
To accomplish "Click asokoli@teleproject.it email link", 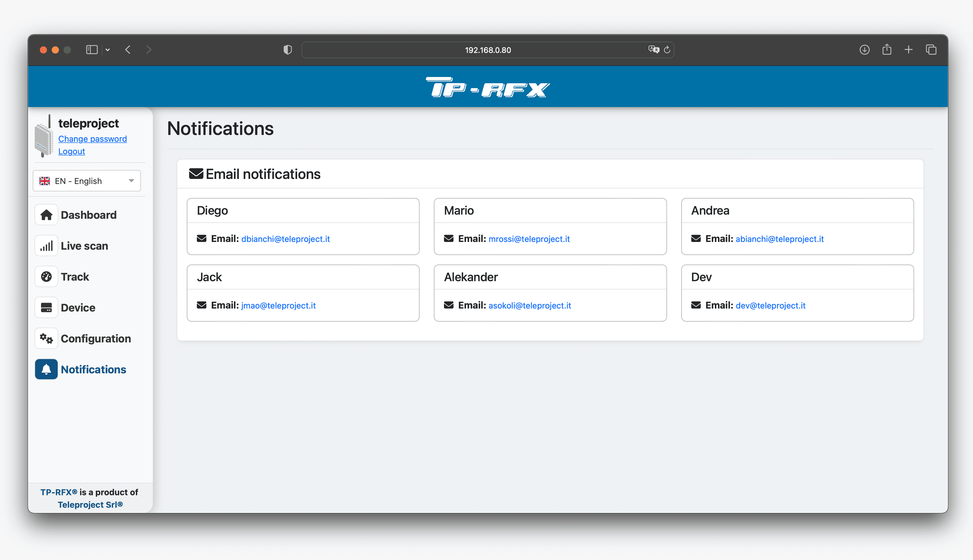I will pos(529,305).
